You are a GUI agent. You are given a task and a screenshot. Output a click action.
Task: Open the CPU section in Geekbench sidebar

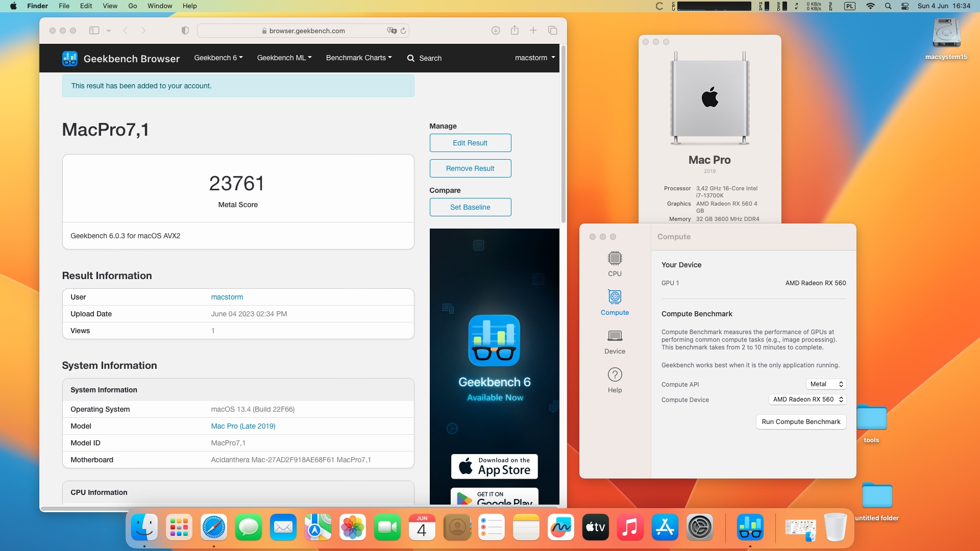(615, 263)
